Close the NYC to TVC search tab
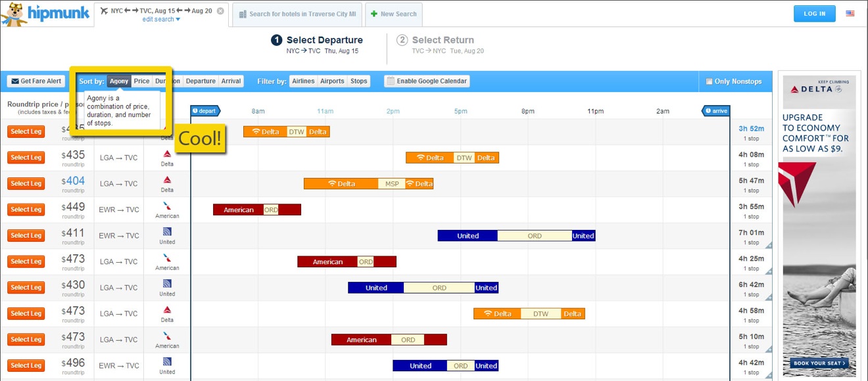868x381 pixels. [x=220, y=11]
